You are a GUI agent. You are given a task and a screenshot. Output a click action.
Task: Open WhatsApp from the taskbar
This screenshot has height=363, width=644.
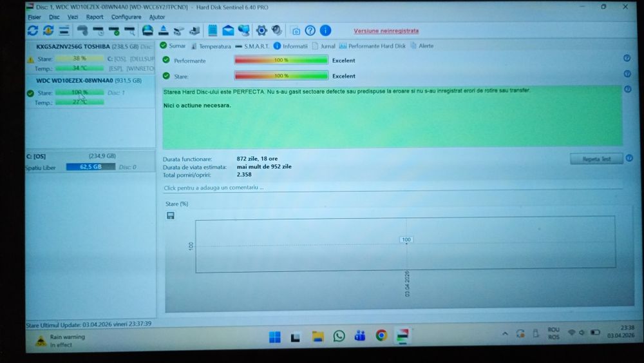pos(339,336)
